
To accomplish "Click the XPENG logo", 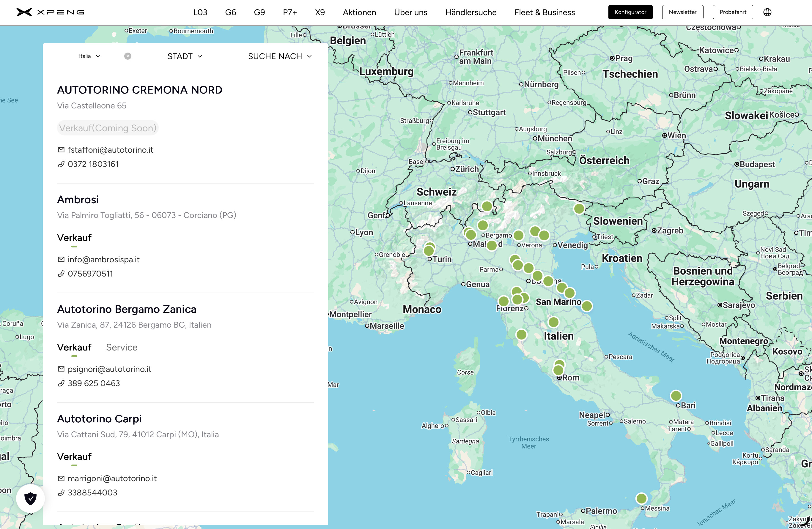I will [50, 12].
